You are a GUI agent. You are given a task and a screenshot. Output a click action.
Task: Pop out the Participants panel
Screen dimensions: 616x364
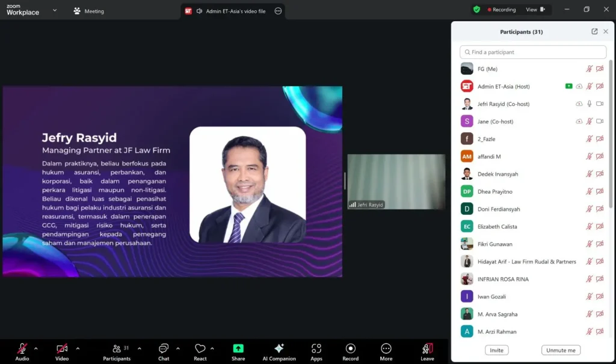[594, 32]
